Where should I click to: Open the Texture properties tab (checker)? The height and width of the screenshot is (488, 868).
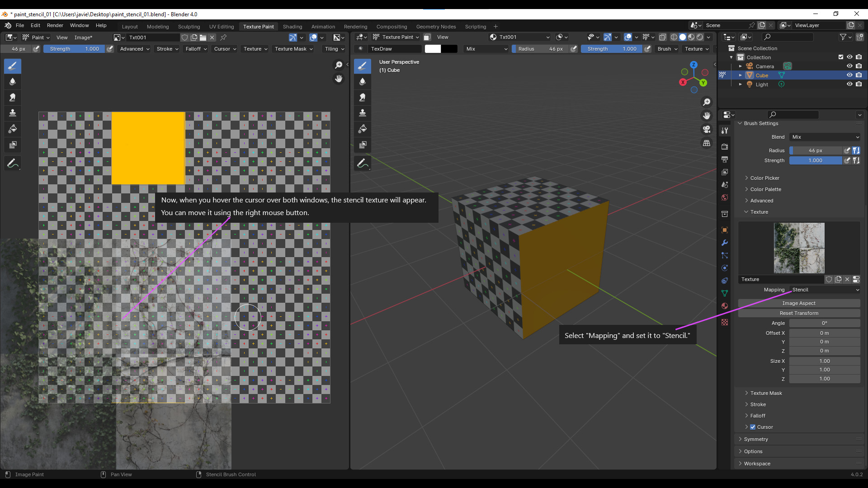click(x=725, y=322)
